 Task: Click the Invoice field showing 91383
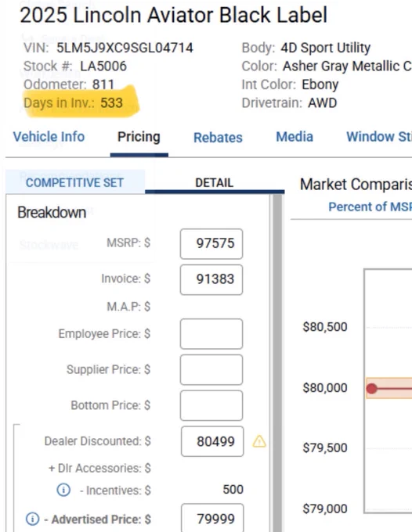pos(211,279)
